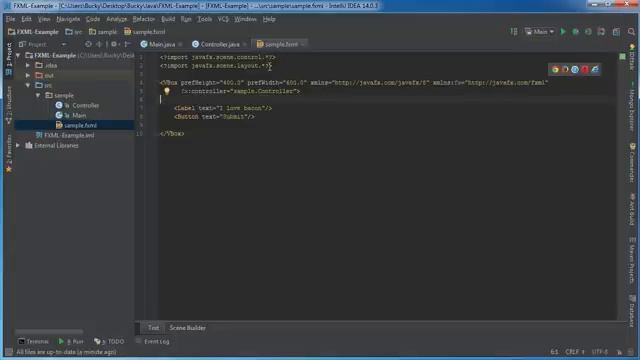
Task: Click the yellow lightbulb intention icon
Action: point(167,91)
